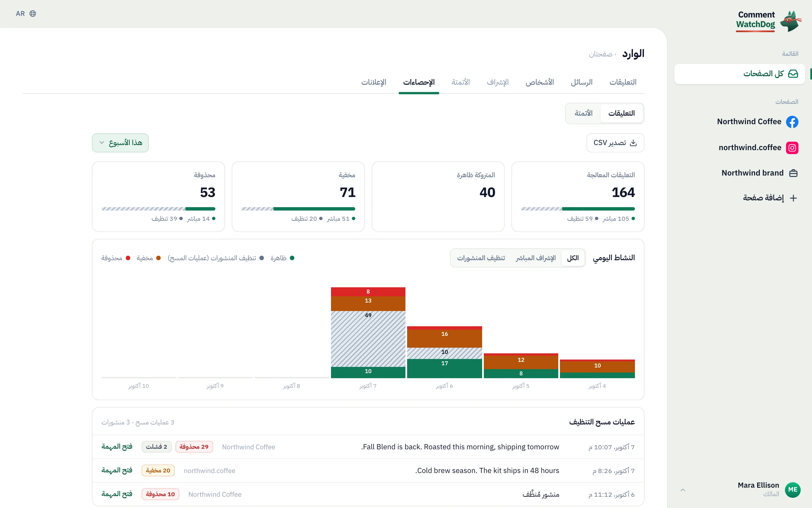Click the green ظاهرة legend dot

[x=292, y=258]
